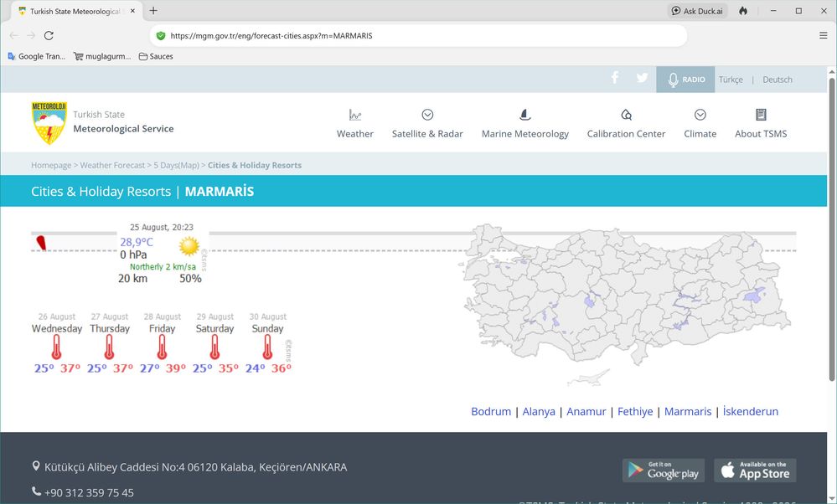Open the Google Translate bookmark
The height and width of the screenshot is (504, 837).
[36, 57]
